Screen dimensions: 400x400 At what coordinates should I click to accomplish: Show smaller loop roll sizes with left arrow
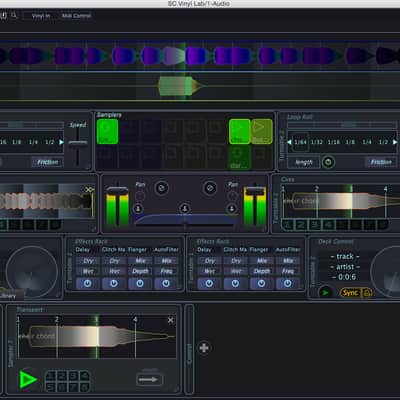pyautogui.click(x=289, y=142)
